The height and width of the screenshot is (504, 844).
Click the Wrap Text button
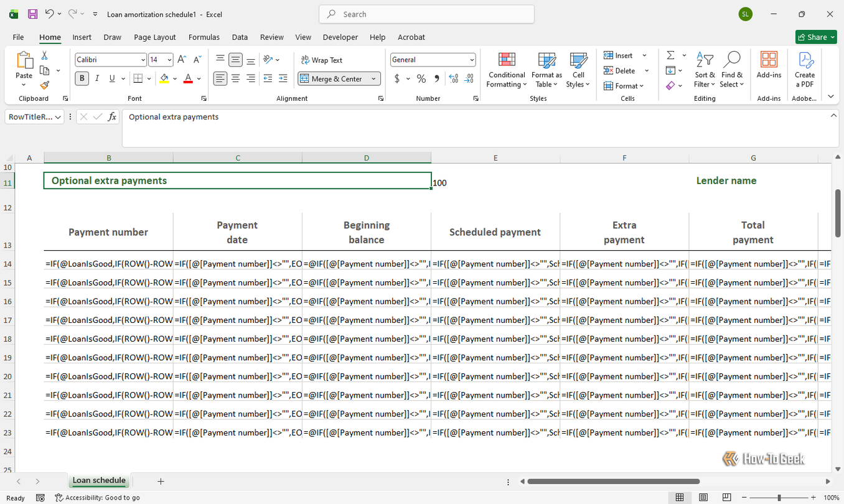point(321,60)
